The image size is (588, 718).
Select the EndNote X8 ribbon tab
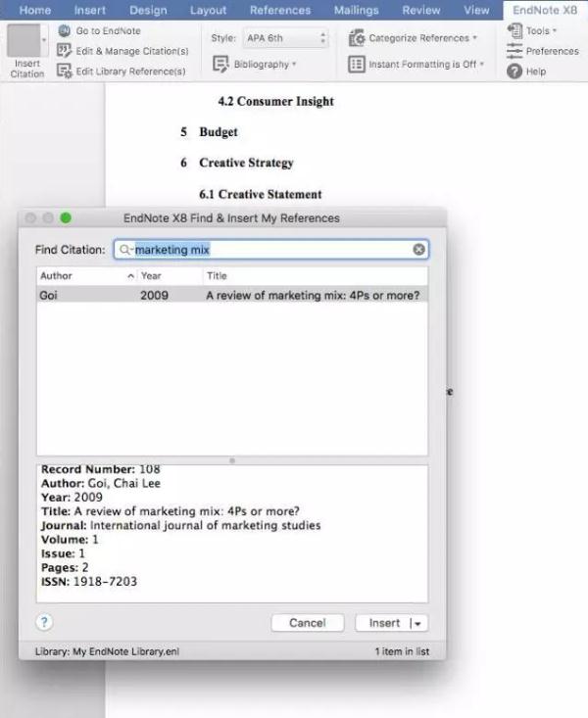pyautogui.click(x=545, y=10)
